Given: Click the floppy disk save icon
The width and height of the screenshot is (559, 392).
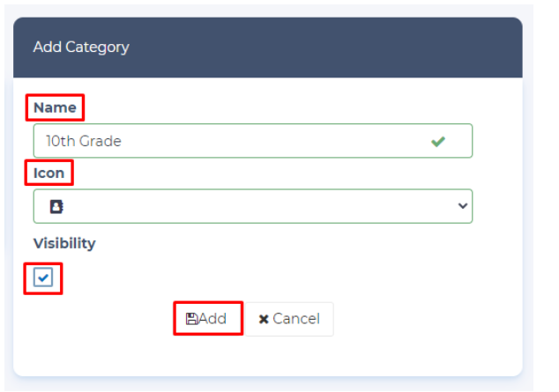Looking at the screenshot, I should 191,319.
